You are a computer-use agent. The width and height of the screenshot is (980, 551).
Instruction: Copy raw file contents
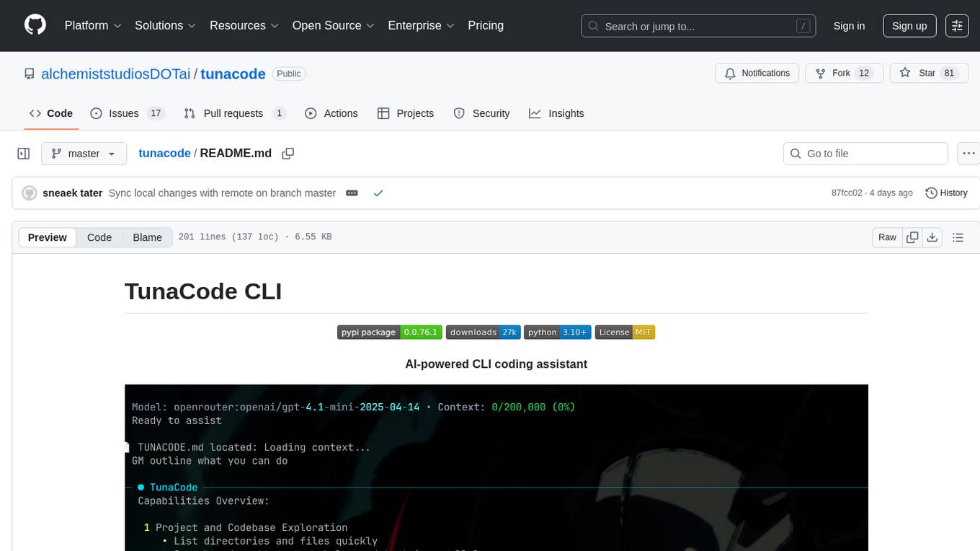point(912,237)
